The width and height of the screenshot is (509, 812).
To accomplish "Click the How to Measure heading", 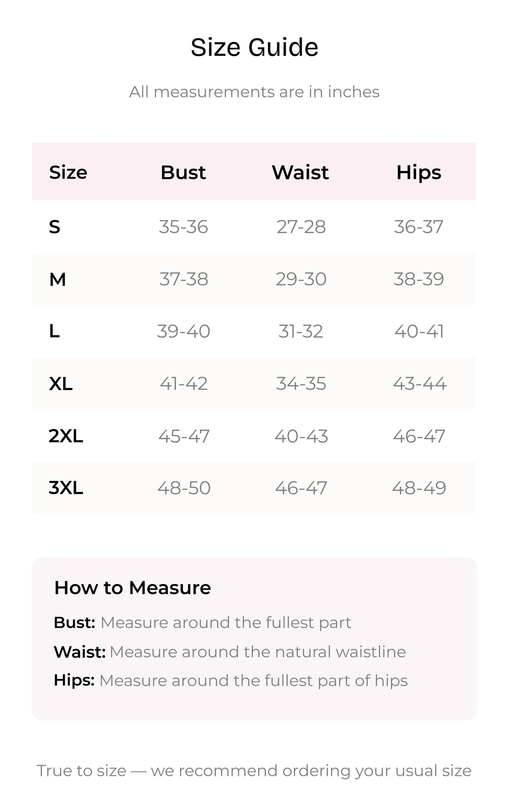I will 133,588.
